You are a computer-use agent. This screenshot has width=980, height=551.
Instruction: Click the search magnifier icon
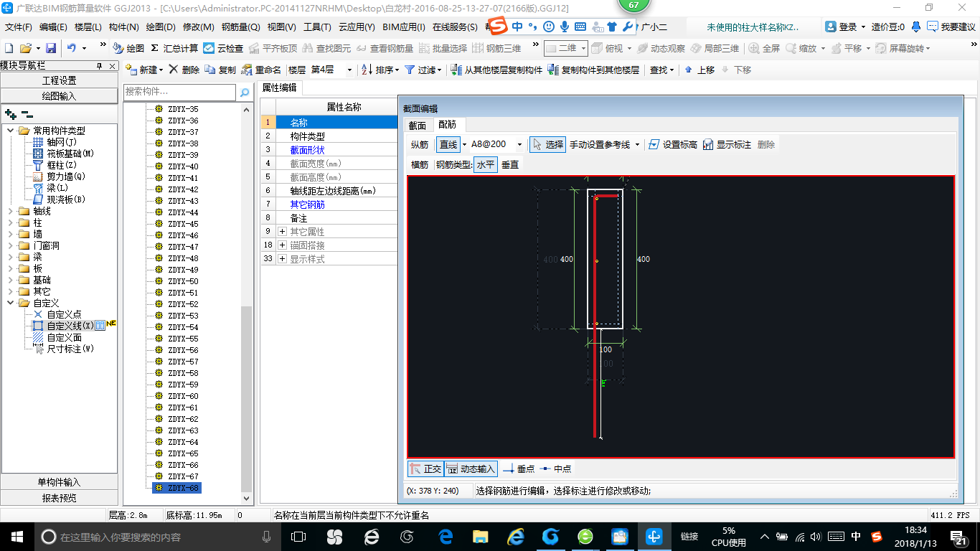[245, 92]
